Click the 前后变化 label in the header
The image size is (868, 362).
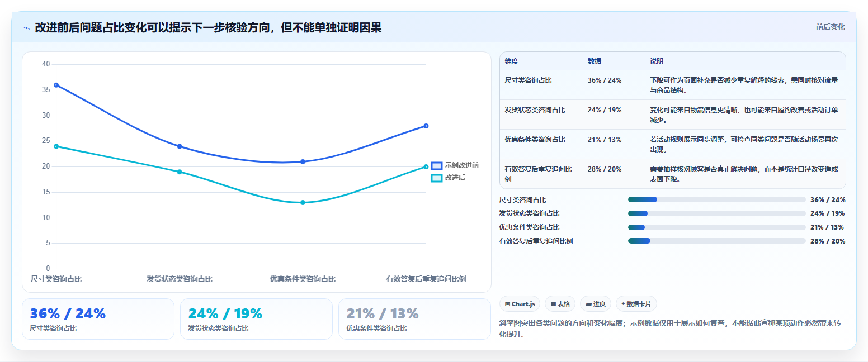(830, 27)
